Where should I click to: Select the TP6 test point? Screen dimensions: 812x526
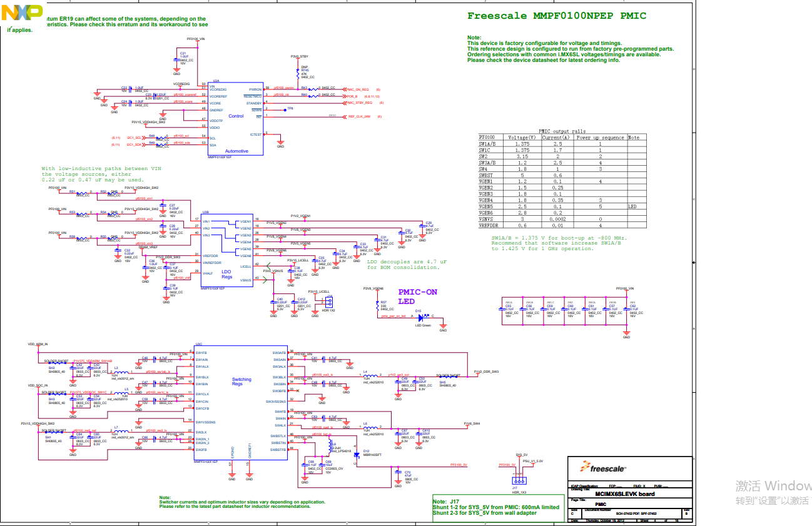click(285, 109)
